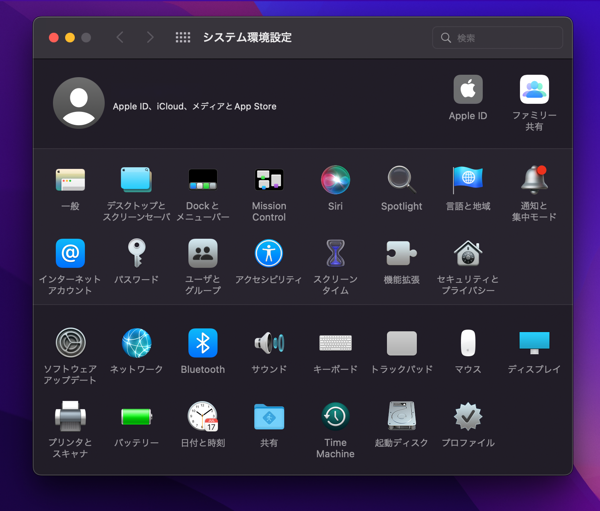This screenshot has height=511, width=600.
Task: Click the user account avatar picture
Action: (x=79, y=103)
